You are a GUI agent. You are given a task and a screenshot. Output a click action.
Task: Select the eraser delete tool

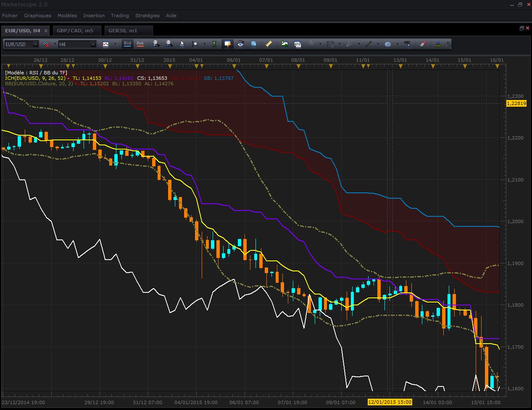click(x=423, y=44)
